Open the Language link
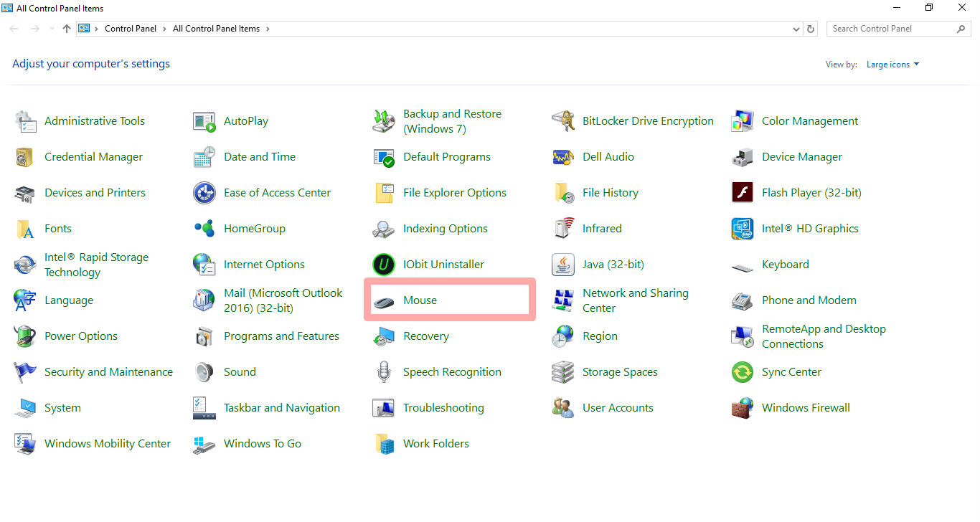Screen dimensions: 980x522 point(69,300)
